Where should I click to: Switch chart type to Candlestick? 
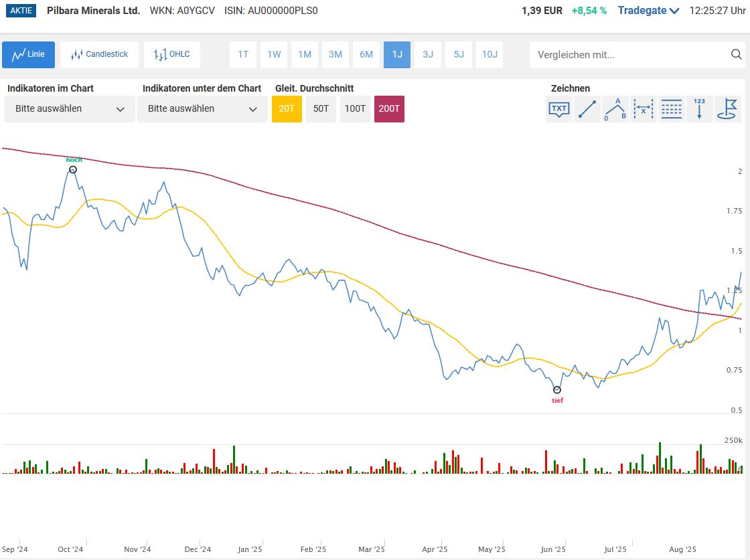(x=99, y=55)
